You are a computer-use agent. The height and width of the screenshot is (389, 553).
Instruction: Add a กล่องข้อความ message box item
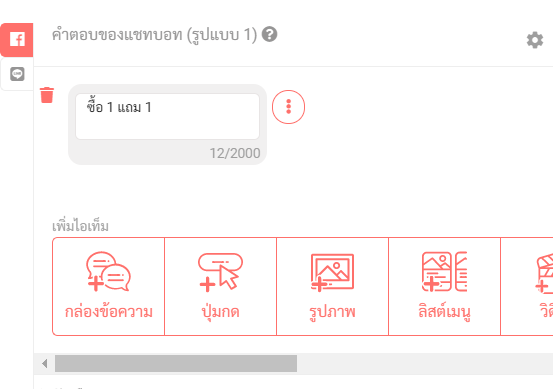[x=109, y=286]
